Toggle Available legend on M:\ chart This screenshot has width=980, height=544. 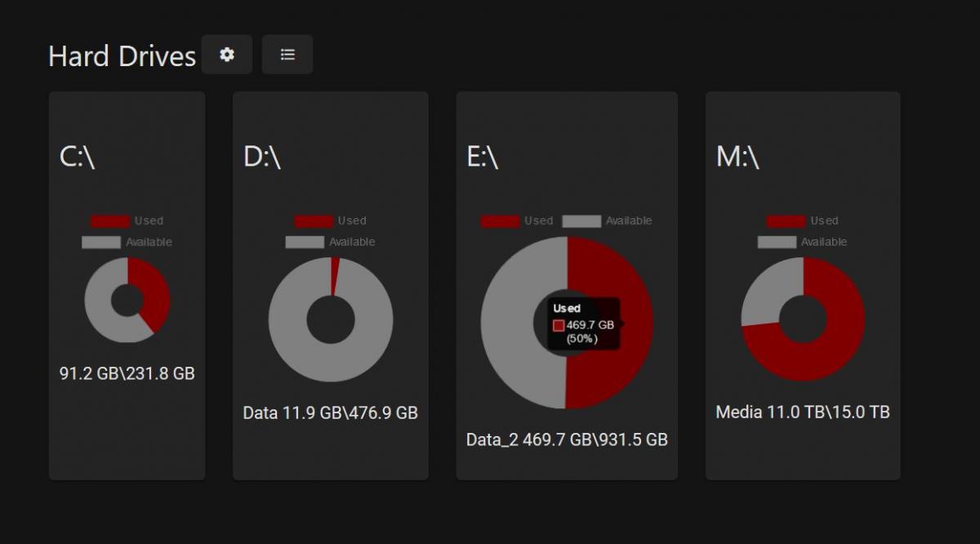(x=802, y=242)
